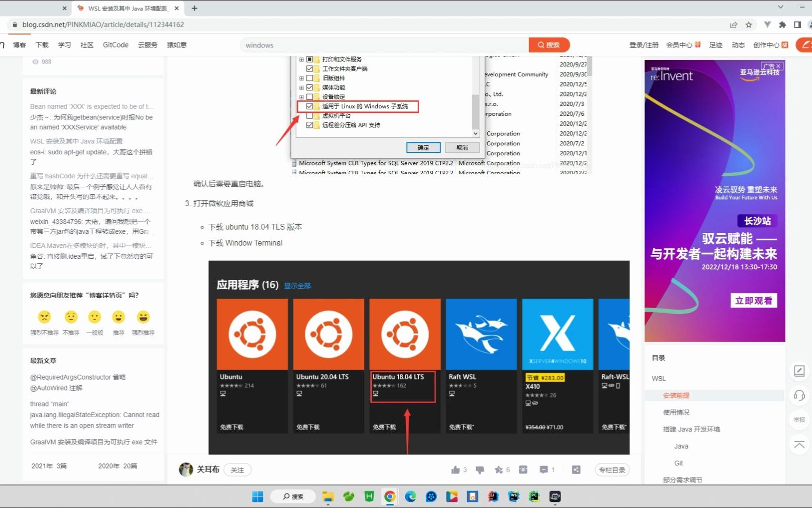Image resolution: width=812 pixels, height=508 pixels.
Task: Click the 登录/注册 link
Action: (644, 45)
